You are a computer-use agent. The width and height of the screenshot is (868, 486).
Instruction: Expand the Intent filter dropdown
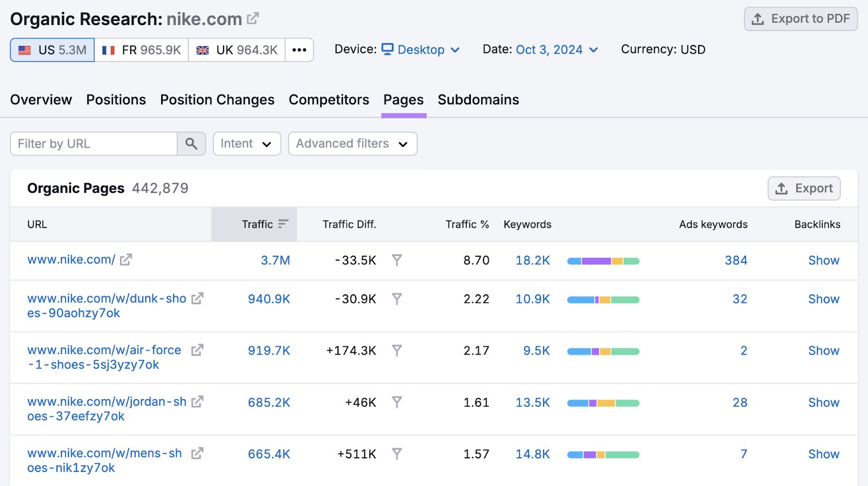246,144
